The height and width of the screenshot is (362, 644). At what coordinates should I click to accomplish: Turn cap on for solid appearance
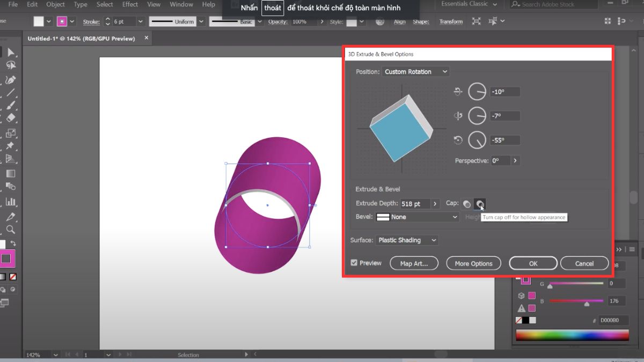(x=467, y=204)
